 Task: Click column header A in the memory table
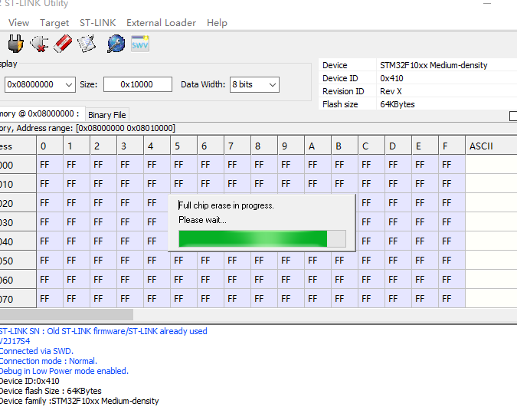coord(318,146)
